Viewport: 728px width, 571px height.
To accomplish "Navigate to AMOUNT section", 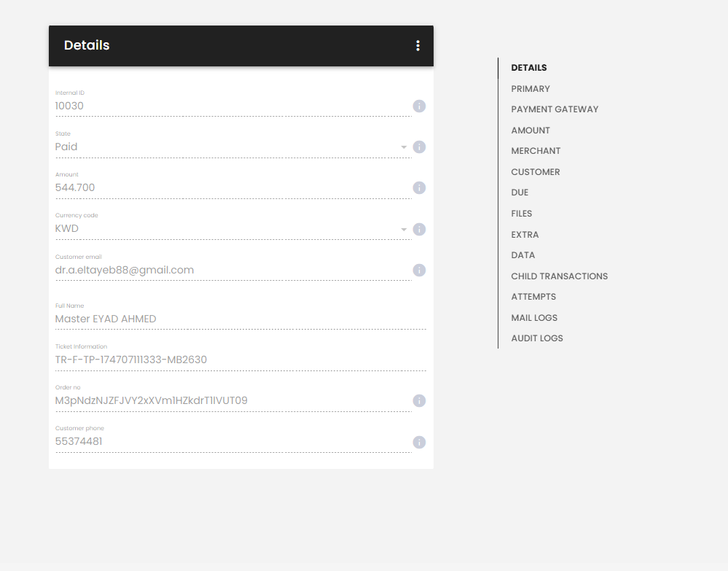I will [x=531, y=131].
